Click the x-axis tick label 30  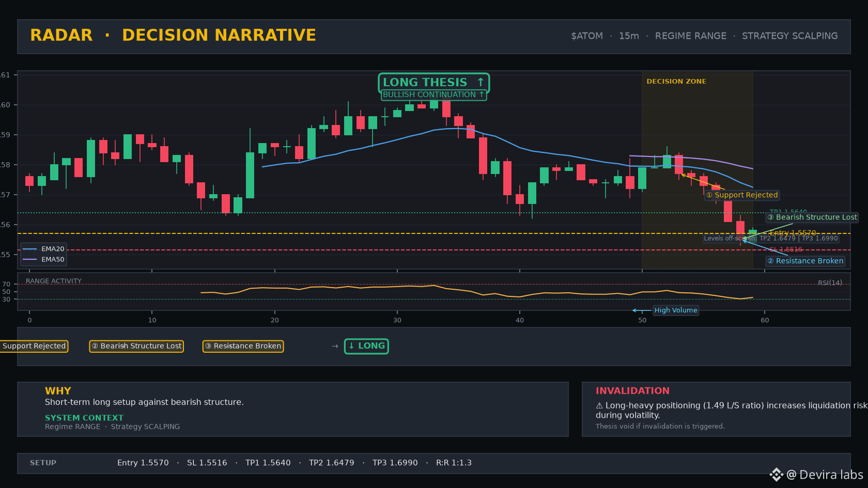coord(397,320)
